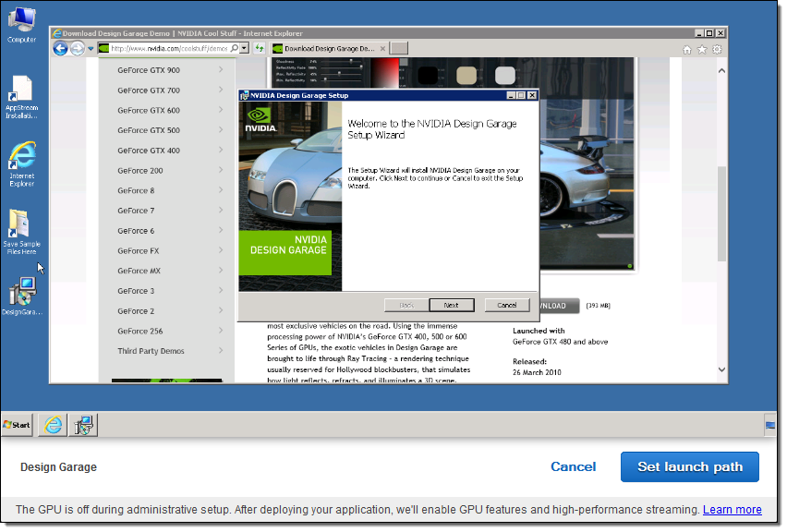Screen dimensions: 787x532
Task: Open the Internet Explorer desktop shortcut
Action: [22, 160]
